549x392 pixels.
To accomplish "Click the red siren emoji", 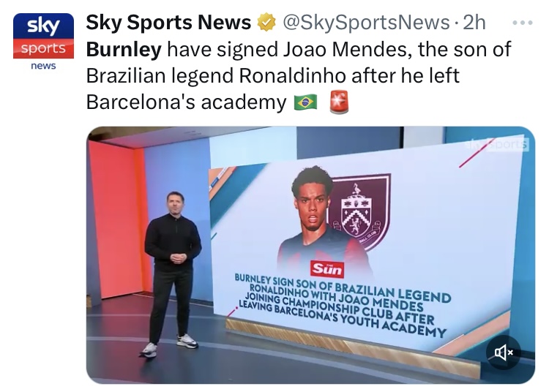I will pyautogui.click(x=339, y=102).
